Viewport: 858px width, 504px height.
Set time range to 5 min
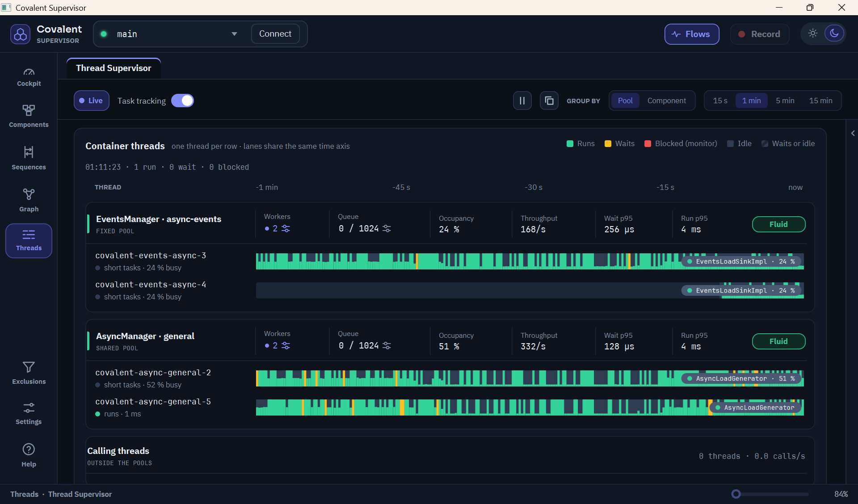(785, 101)
